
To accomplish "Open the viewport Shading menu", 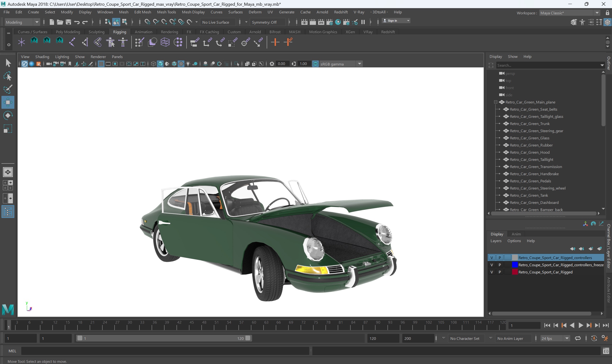I will 42,57.
